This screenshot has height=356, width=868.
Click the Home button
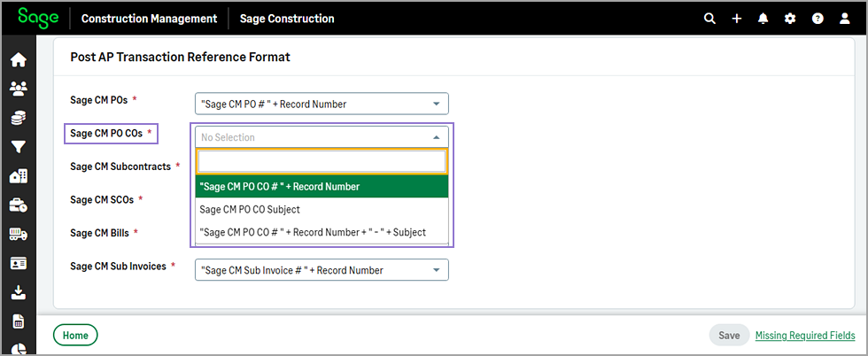pos(75,335)
